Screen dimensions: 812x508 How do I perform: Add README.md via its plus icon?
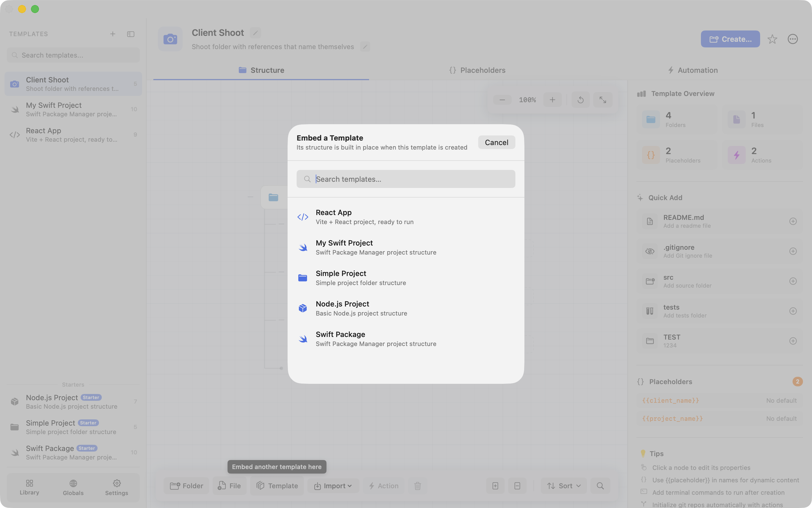pos(793,222)
